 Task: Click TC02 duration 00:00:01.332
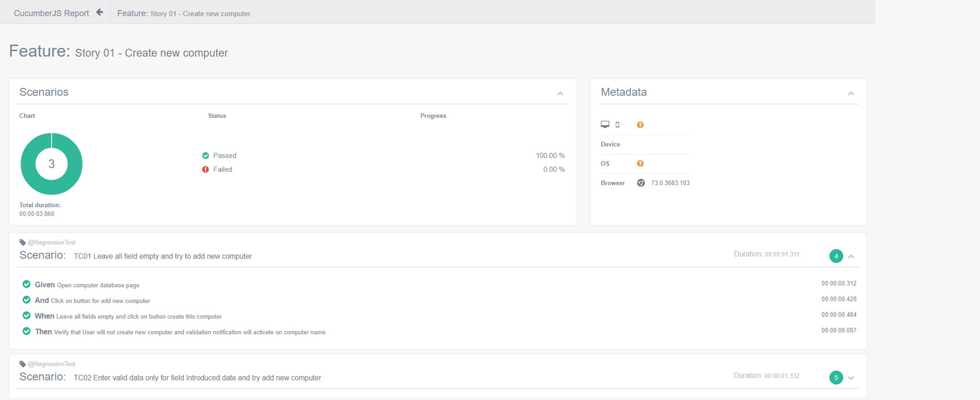point(782,376)
